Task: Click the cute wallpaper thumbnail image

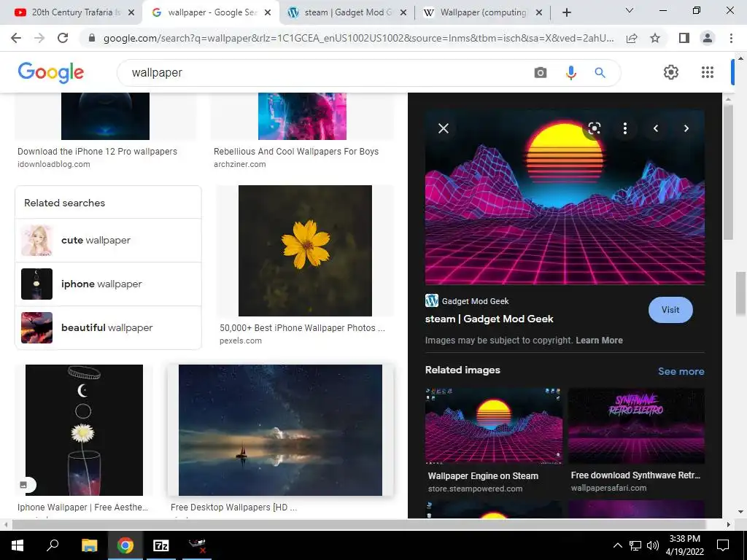Action: coord(36,241)
